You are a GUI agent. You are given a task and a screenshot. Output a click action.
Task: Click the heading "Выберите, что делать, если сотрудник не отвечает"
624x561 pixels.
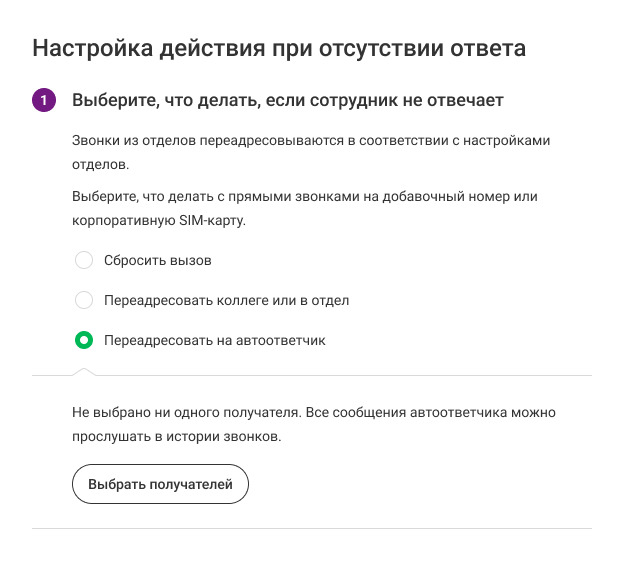(x=287, y=100)
